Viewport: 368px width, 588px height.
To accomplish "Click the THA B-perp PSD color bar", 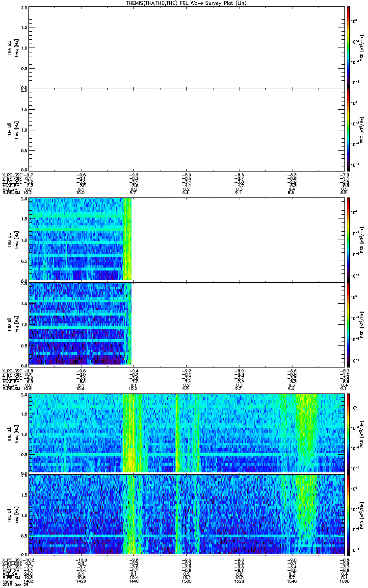I will [348, 48].
